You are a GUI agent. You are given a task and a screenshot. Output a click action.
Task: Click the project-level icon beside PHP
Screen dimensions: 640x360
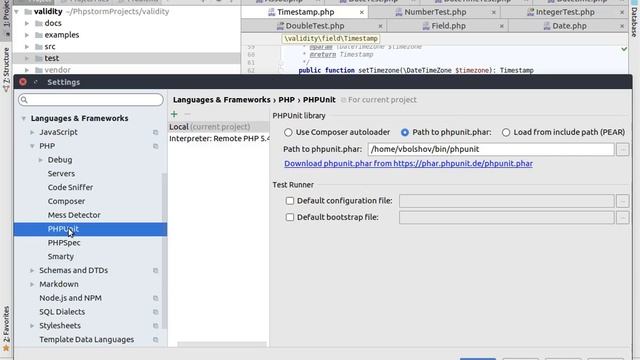[156, 146]
